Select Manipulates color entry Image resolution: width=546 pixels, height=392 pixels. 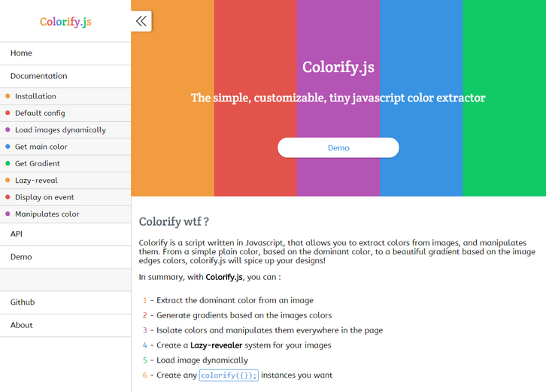[x=47, y=214]
